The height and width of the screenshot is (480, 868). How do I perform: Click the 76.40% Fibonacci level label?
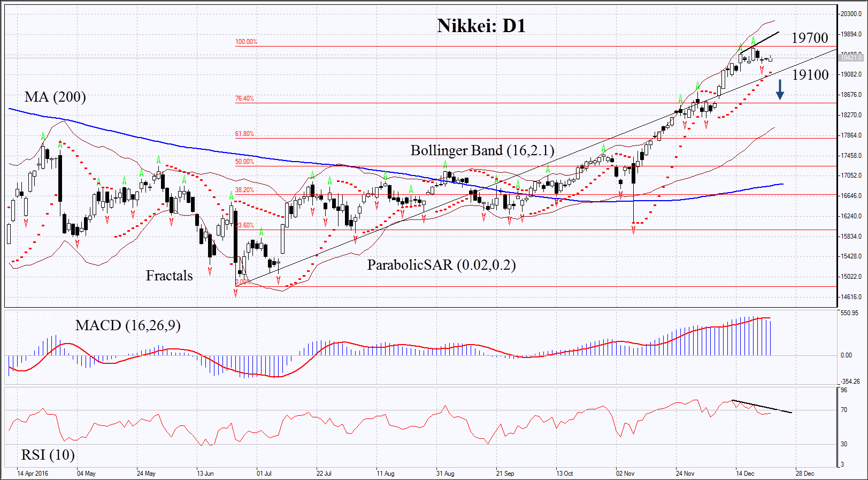coord(244,98)
